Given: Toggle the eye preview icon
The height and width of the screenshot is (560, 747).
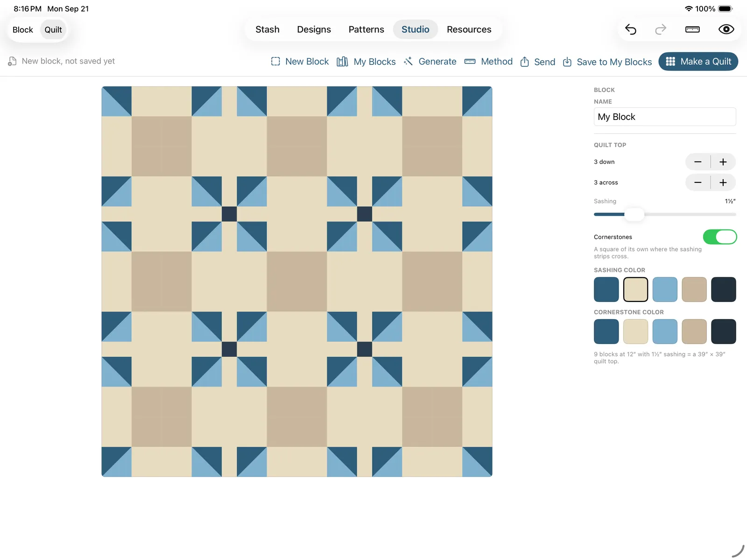Looking at the screenshot, I should (726, 29).
